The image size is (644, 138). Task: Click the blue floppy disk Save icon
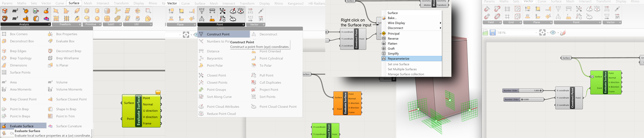coord(493,33)
